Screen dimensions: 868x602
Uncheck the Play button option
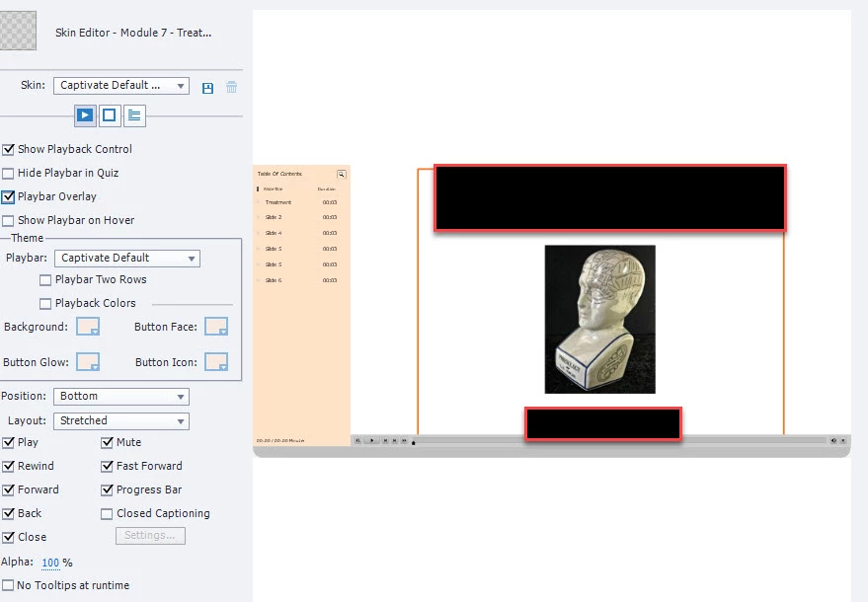(x=8, y=443)
